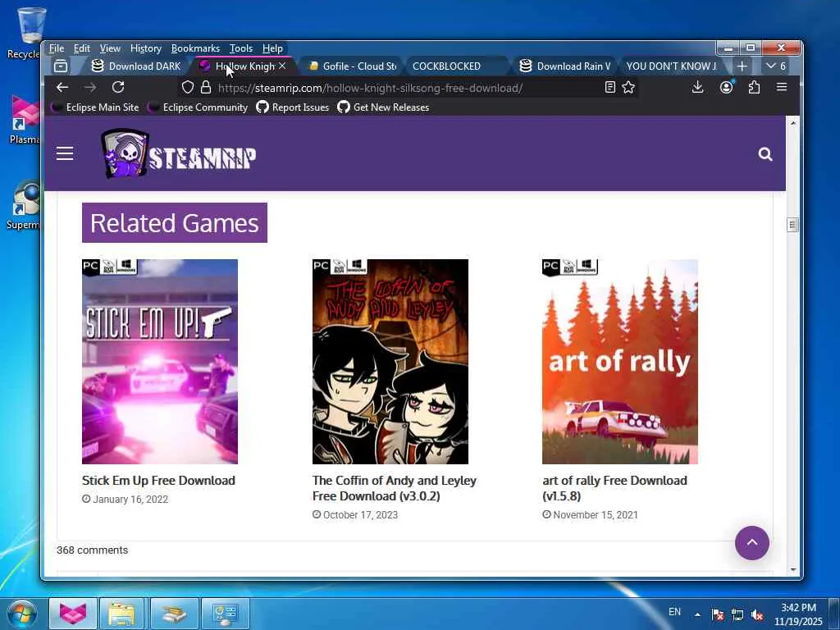The image size is (840, 630).
Task: Click the Action Center flag tray icon
Action: [x=717, y=614]
